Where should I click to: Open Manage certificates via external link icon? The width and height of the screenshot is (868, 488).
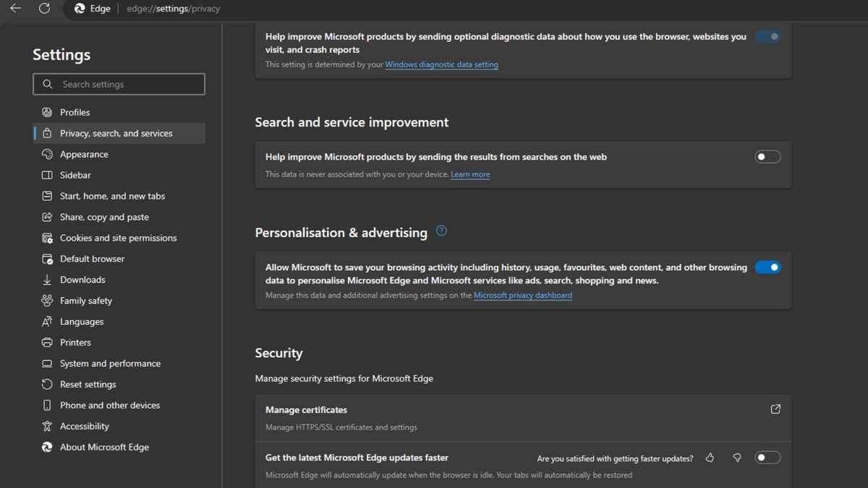point(775,408)
